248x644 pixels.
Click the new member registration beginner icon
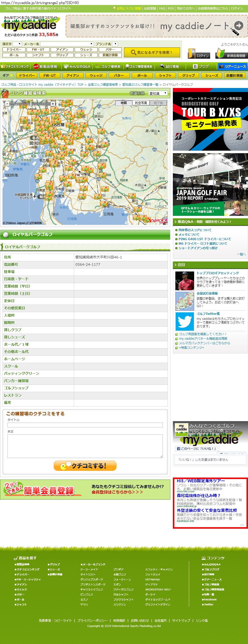pos(231,54)
